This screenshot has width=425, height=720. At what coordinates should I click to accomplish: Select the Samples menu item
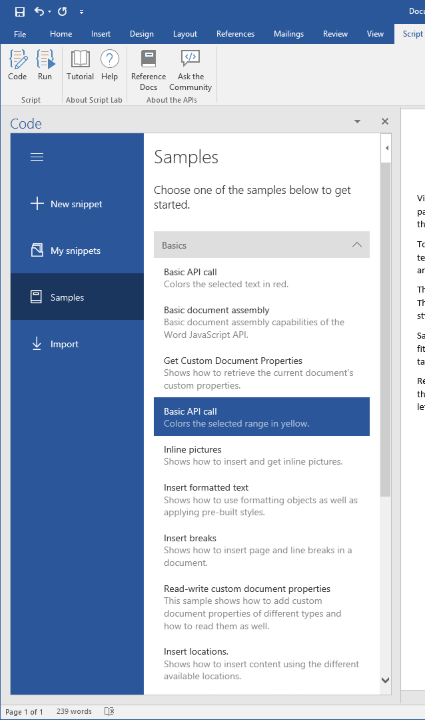click(77, 297)
